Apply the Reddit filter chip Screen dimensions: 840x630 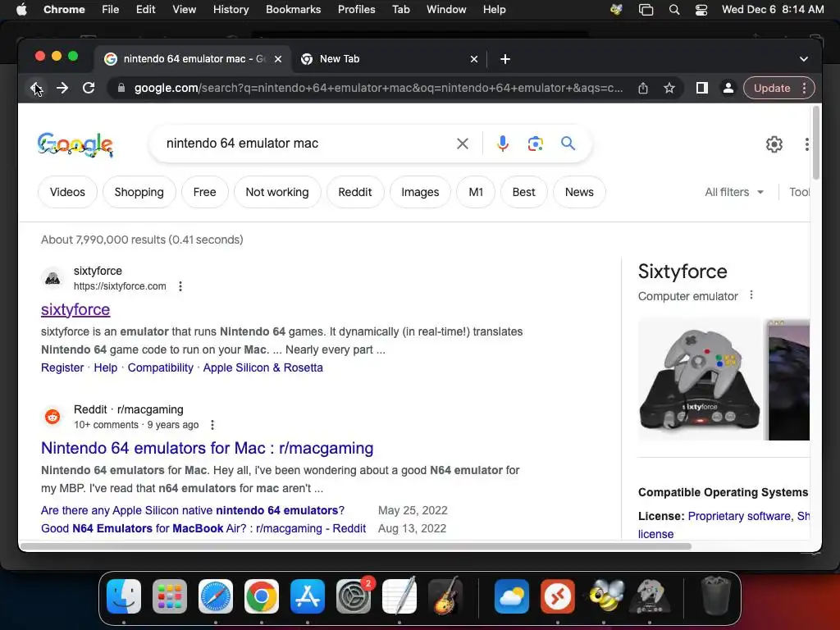click(x=354, y=192)
